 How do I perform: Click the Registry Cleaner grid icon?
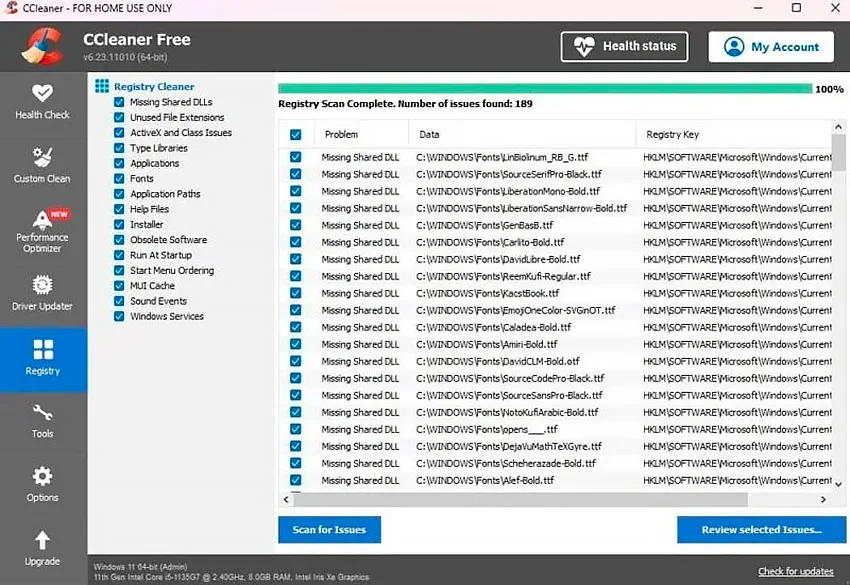[102, 86]
